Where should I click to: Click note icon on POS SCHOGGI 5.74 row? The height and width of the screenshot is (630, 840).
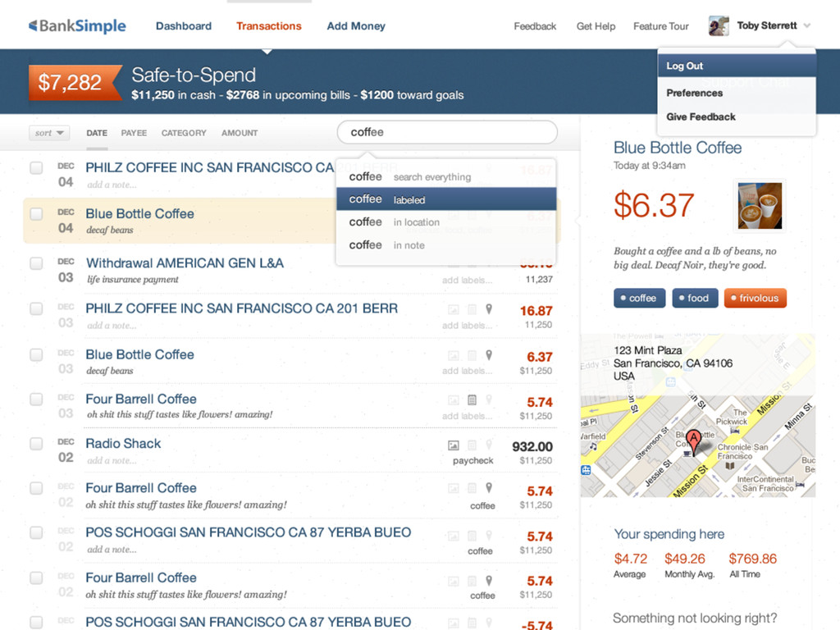point(472,536)
